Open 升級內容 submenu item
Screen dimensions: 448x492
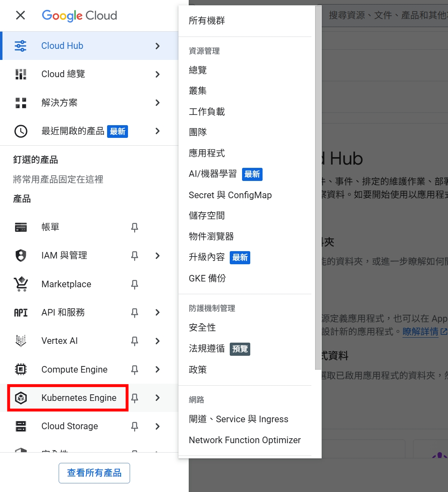207,257
